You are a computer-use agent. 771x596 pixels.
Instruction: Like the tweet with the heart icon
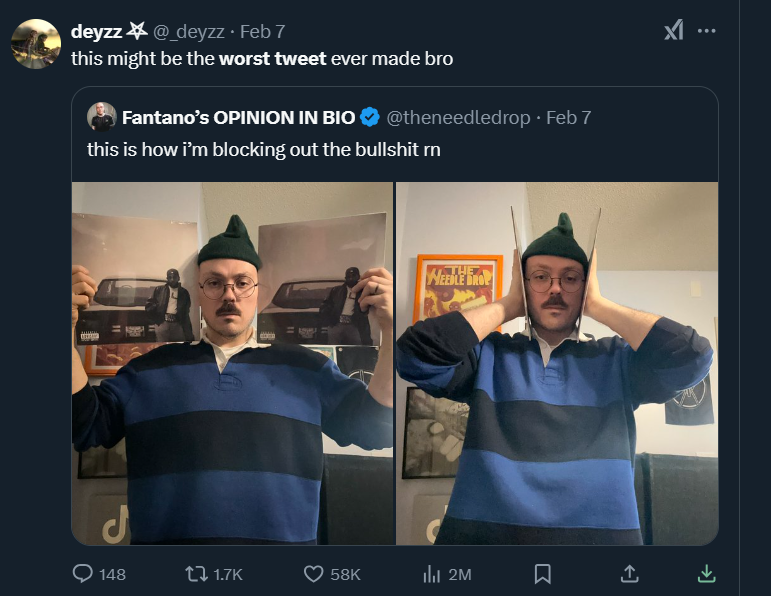click(x=314, y=574)
